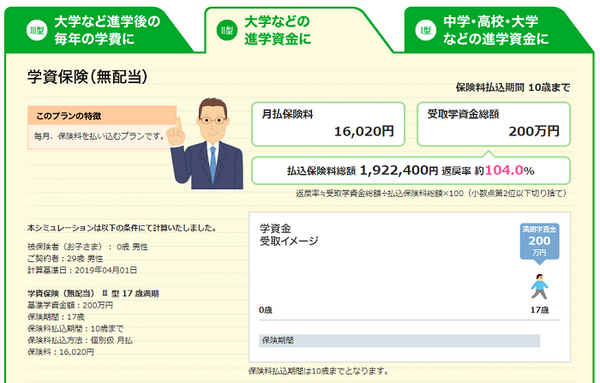
Task: Click the III型 circle badge icon
Action: point(37,30)
